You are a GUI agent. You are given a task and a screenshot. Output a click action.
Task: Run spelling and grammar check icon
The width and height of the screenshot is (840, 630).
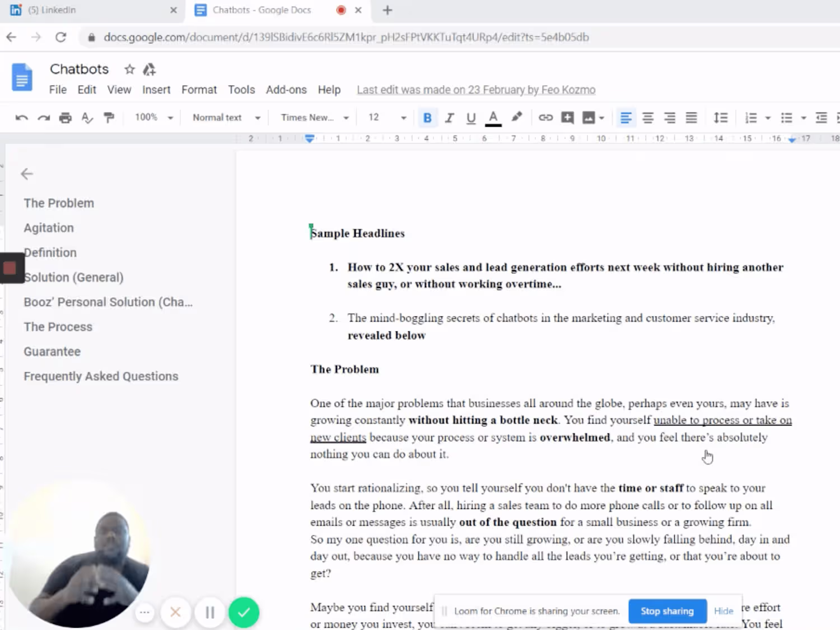(x=87, y=118)
